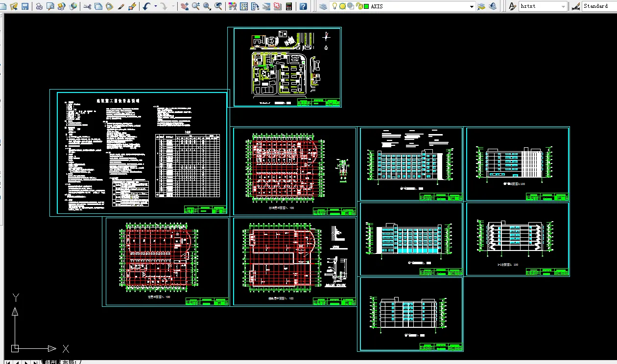
Task: Click the Publish icon
Action: tap(62, 6)
